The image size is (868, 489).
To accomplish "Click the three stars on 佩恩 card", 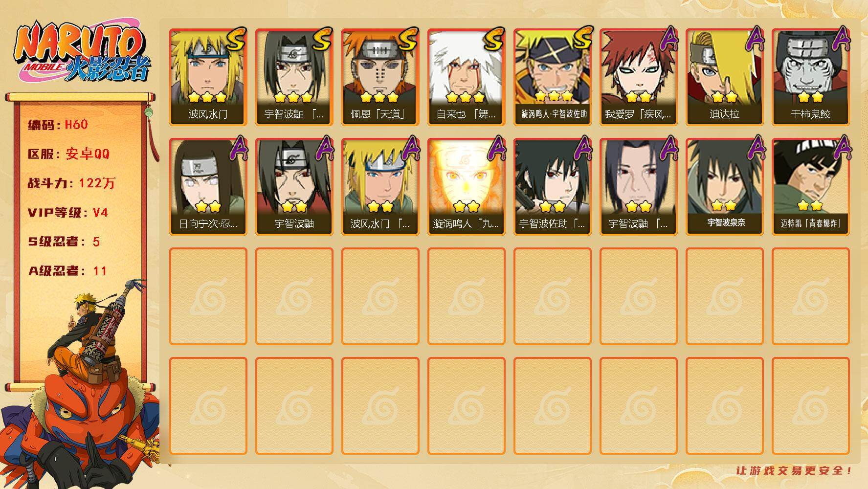I will coord(380,97).
